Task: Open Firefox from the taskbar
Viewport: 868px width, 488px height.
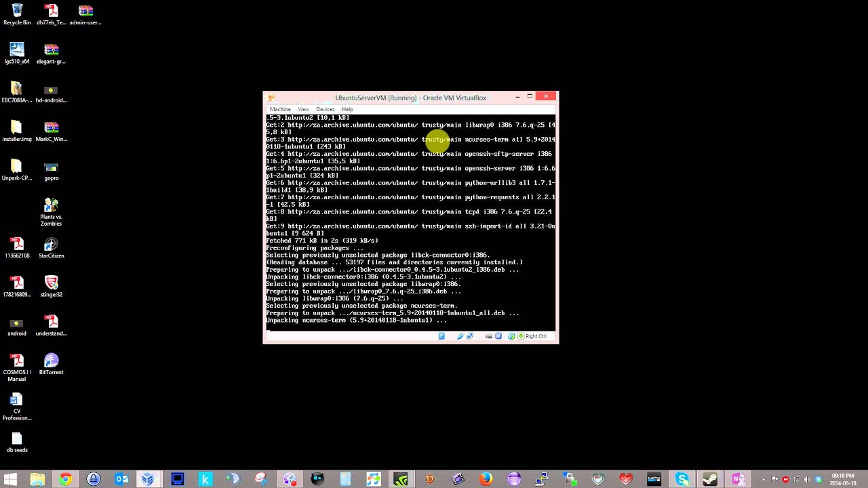Action: 486,479
